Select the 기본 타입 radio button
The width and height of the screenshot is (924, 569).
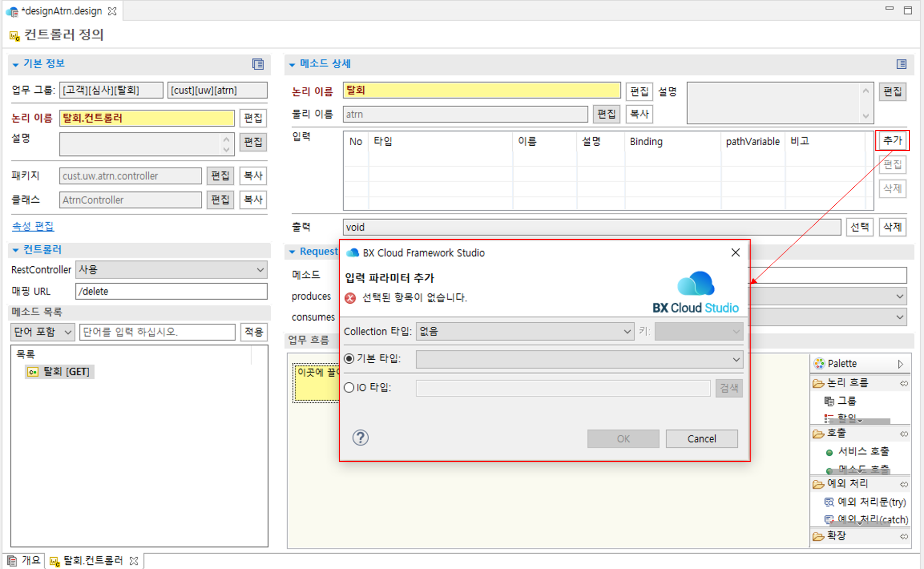coord(349,359)
